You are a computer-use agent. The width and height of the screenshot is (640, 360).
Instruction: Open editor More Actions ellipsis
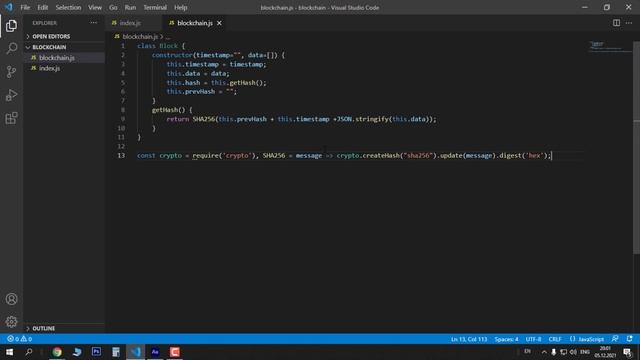629,23
